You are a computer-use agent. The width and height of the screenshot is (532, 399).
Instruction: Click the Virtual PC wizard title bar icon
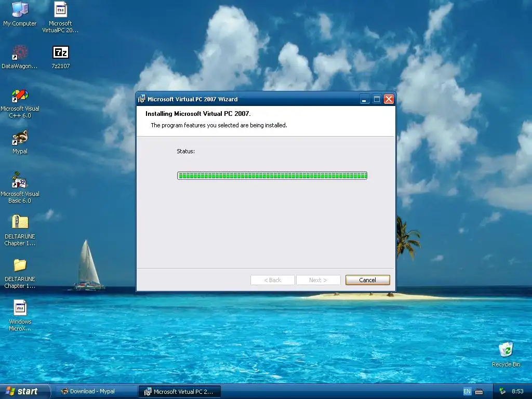tap(141, 99)
